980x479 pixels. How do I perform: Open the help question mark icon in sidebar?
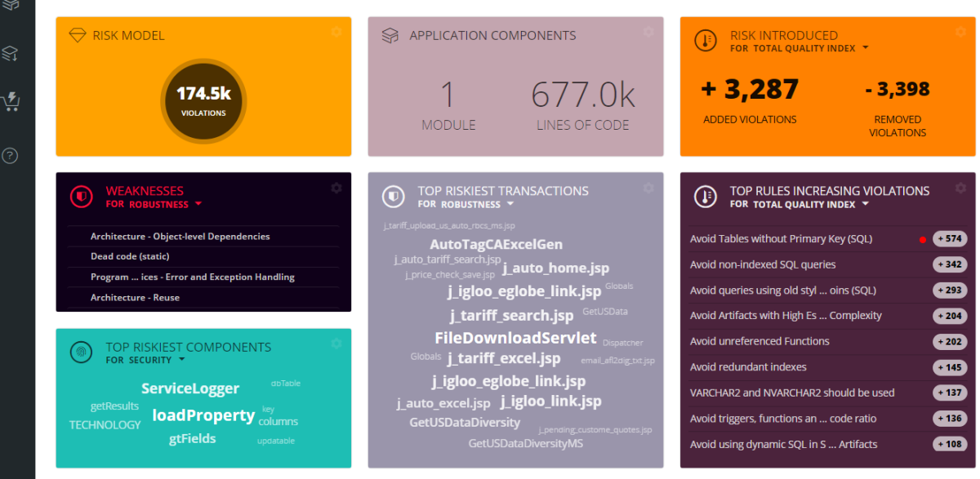11,155
